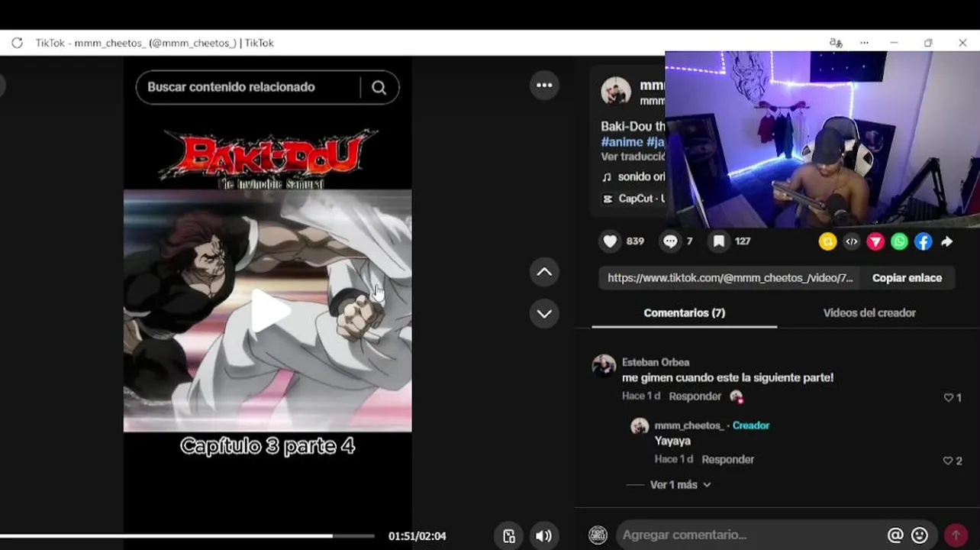Image resolution: width=980 pixels, height=550 pixels.
Task: Open the three-dot more options menu
Action: (544, 85)
